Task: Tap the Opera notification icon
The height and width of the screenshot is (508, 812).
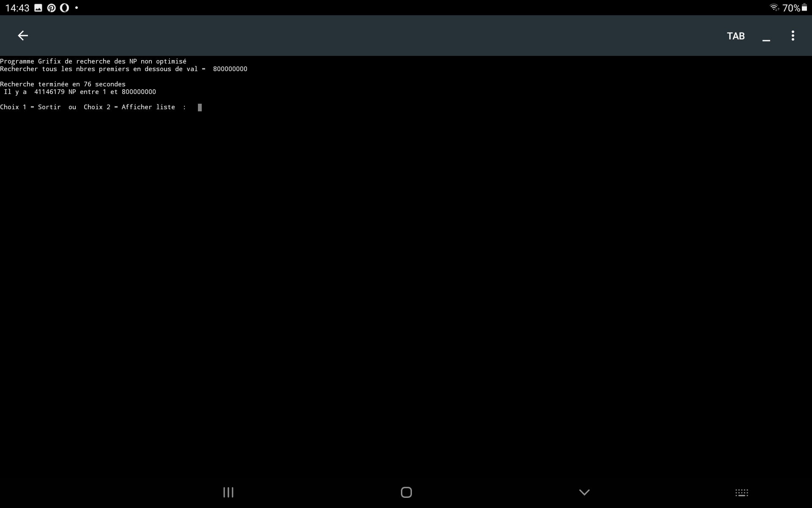Action: [64, 8]
